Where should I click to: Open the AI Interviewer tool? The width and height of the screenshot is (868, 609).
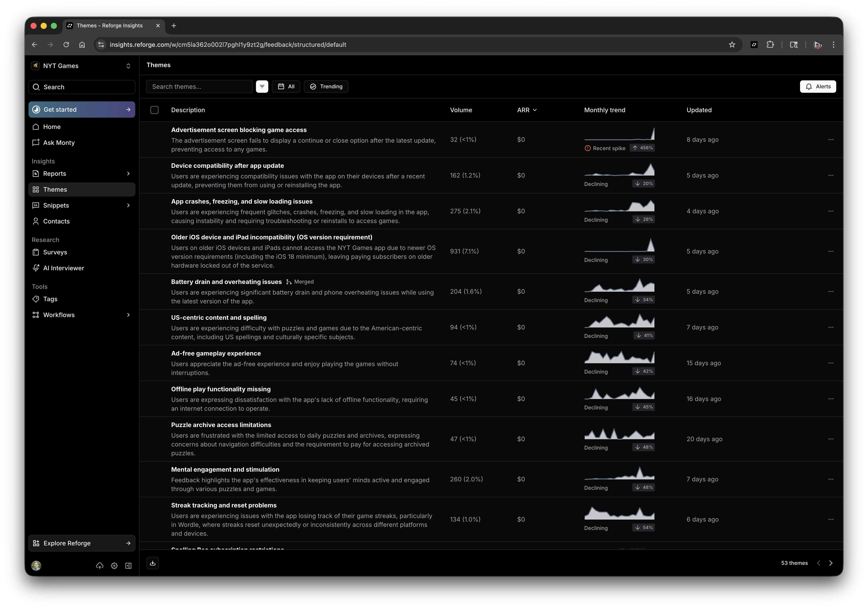pyautogui.click(x=64, y=268)
